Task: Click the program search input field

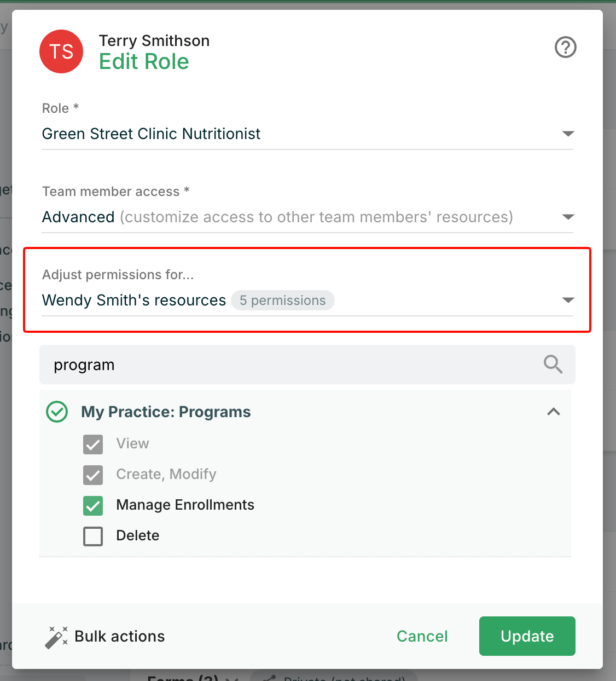Action: (x=307, y=365)
